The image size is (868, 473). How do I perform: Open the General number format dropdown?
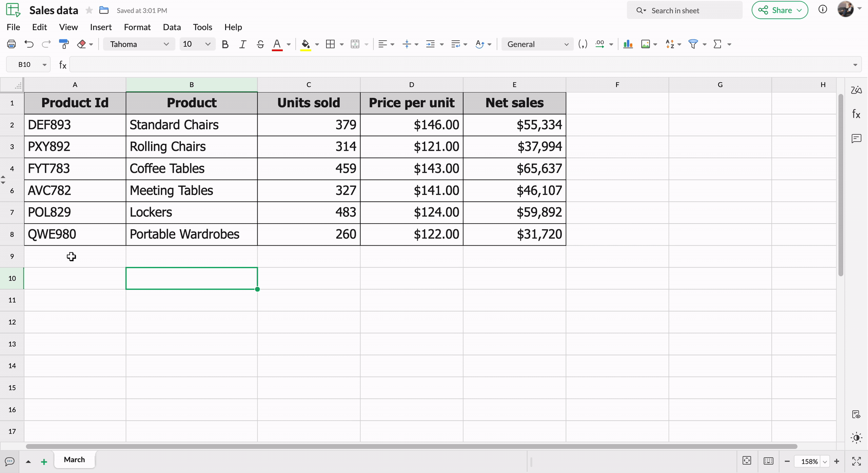537,44
